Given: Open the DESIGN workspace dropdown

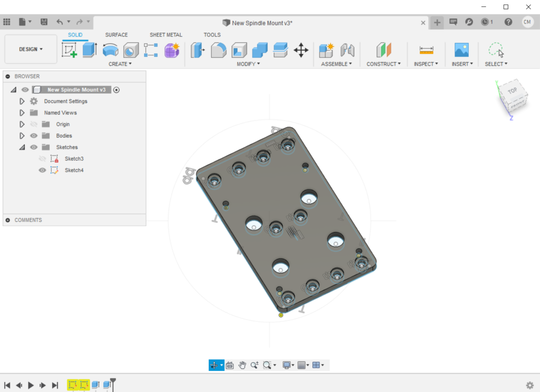Looking at the screenshot, I should point(30,49).
